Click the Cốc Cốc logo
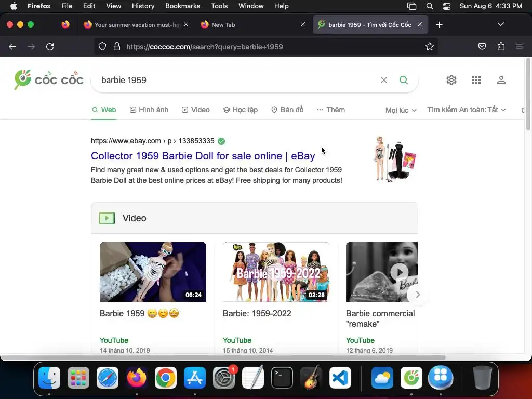This screenshot has width=532, height=399. coord(49,79)
